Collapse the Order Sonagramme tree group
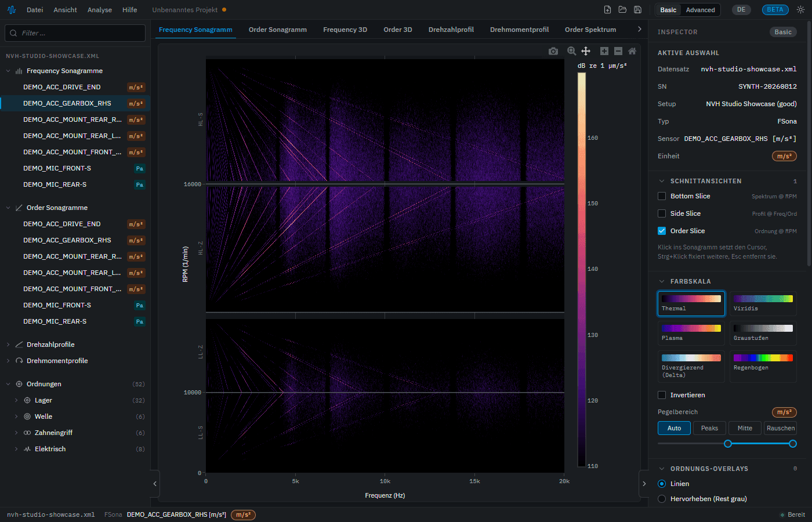 click(x=8, y=208)
